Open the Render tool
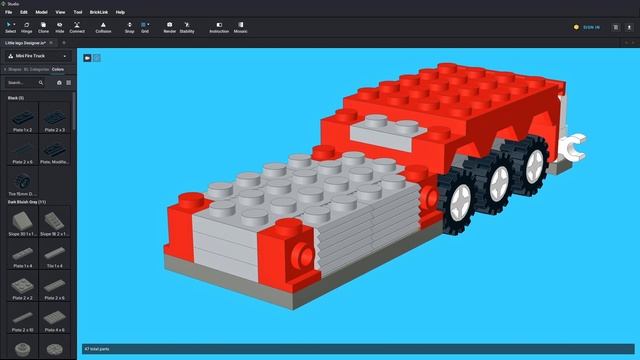Screen dimensions: 640x360 pyautogui.click(x=169, y=27)
